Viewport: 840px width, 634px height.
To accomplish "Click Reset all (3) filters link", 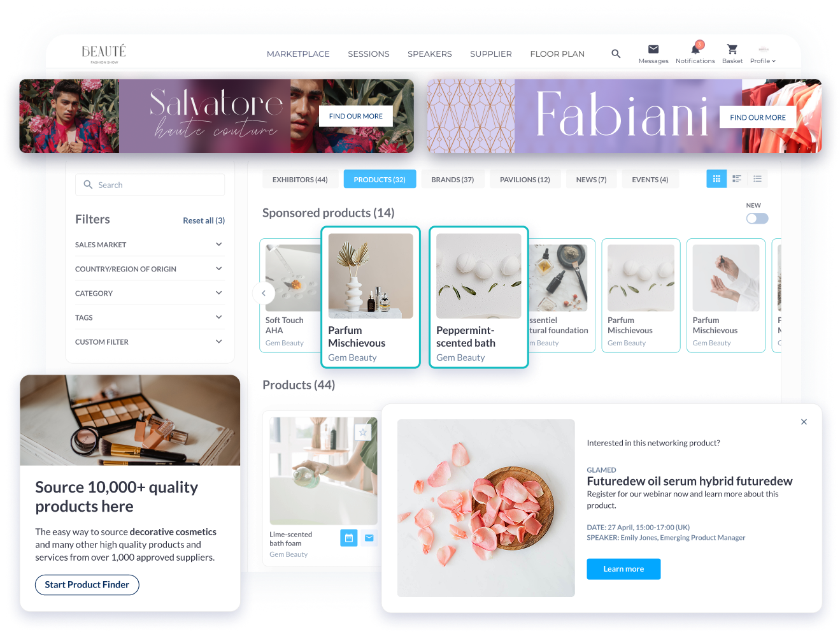I will click(204, 220).
